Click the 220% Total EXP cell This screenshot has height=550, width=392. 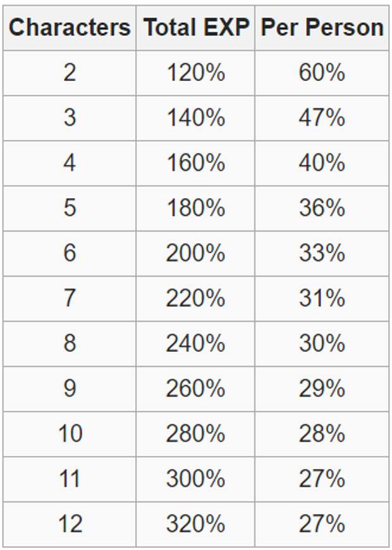click(195, 298)
